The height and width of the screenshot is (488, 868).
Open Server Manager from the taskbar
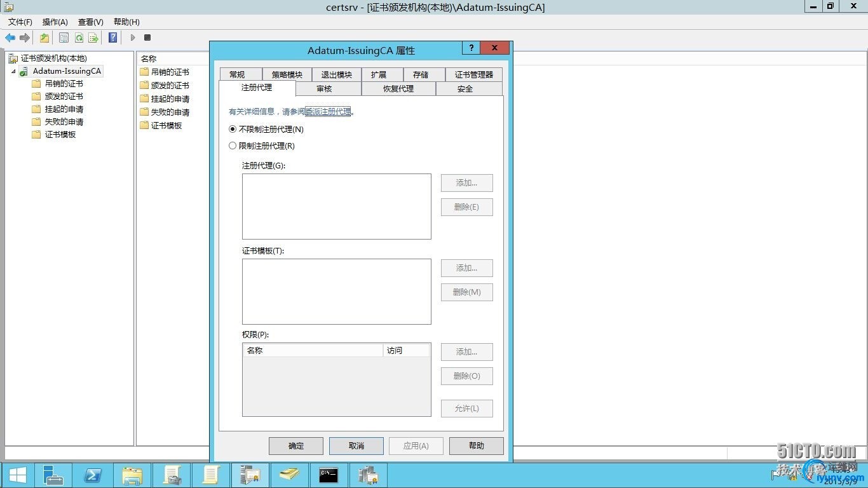(53, 475)
